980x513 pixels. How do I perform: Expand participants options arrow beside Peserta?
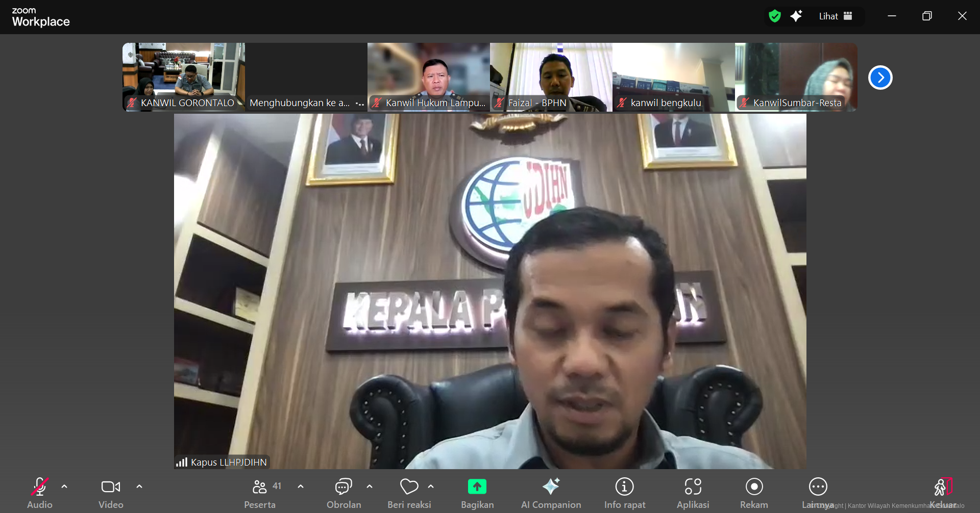coord(301,486)
